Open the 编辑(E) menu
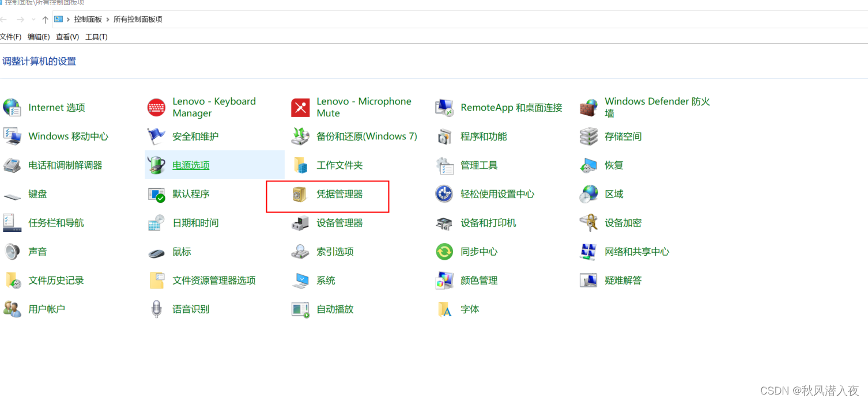Image resolution: width=868 pixels, height=402 pixels. point(39,37)
